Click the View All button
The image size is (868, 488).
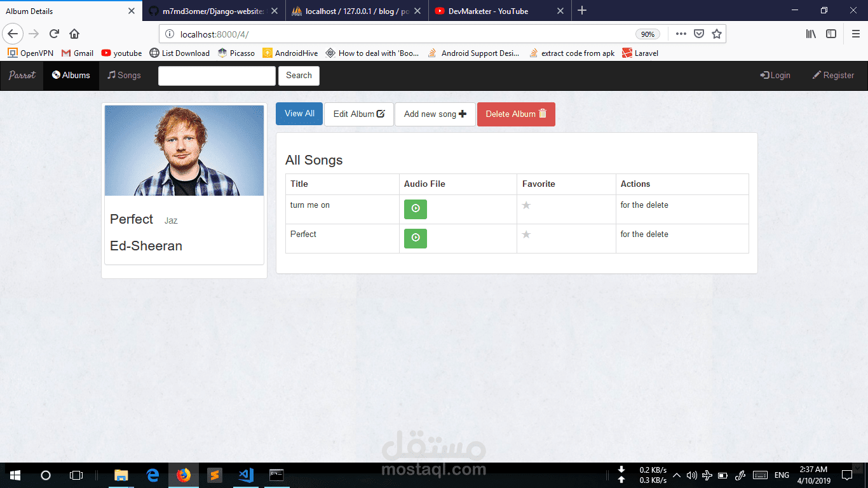pyautogui.click(x=299, y=114)
